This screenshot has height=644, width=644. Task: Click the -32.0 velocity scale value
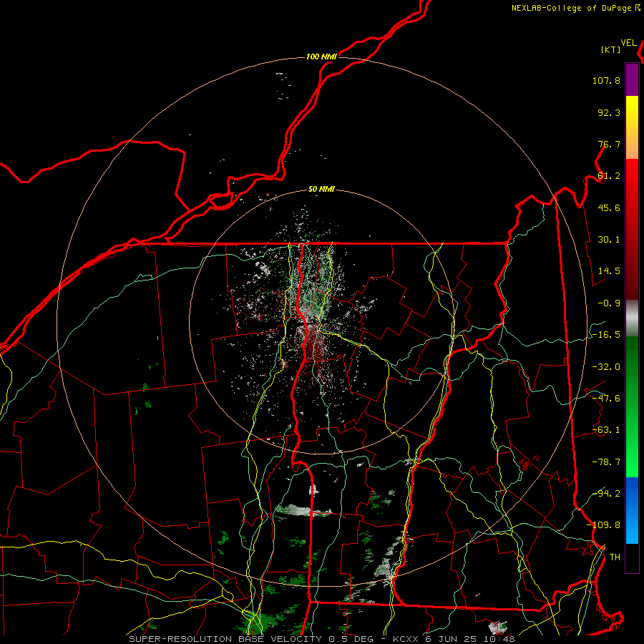pos(606,367)
